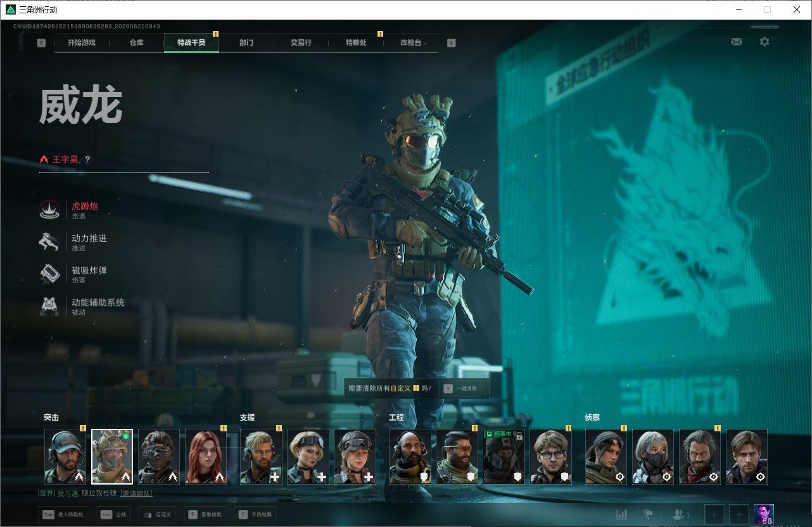
Task: Click the Q previous-tab key icon
Action: click(x=41, y=43)
